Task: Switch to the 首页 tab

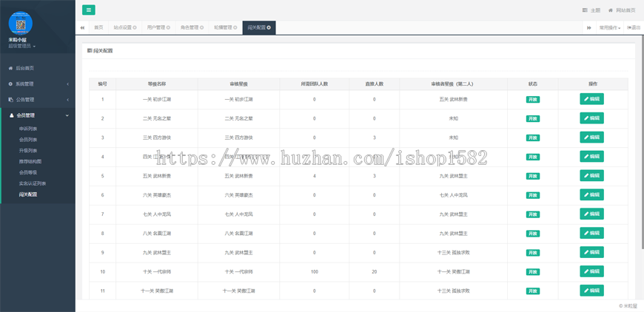Action: click(x=98, y=28)
